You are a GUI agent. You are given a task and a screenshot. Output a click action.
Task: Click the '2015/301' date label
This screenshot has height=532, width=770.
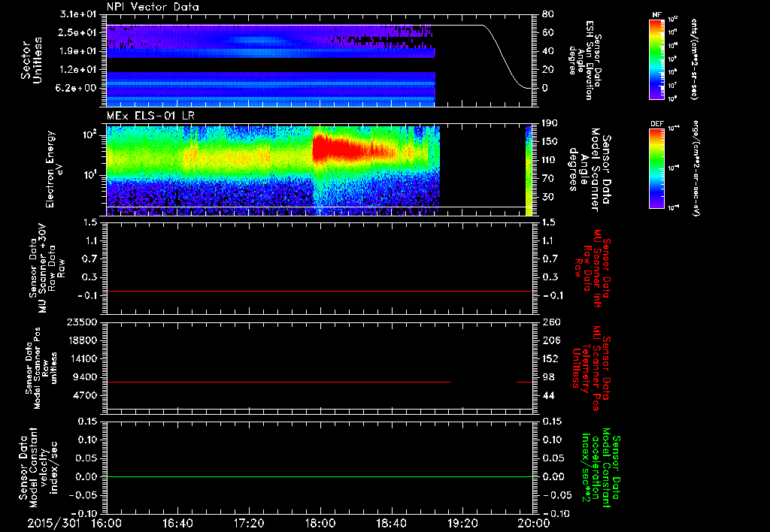53,523
